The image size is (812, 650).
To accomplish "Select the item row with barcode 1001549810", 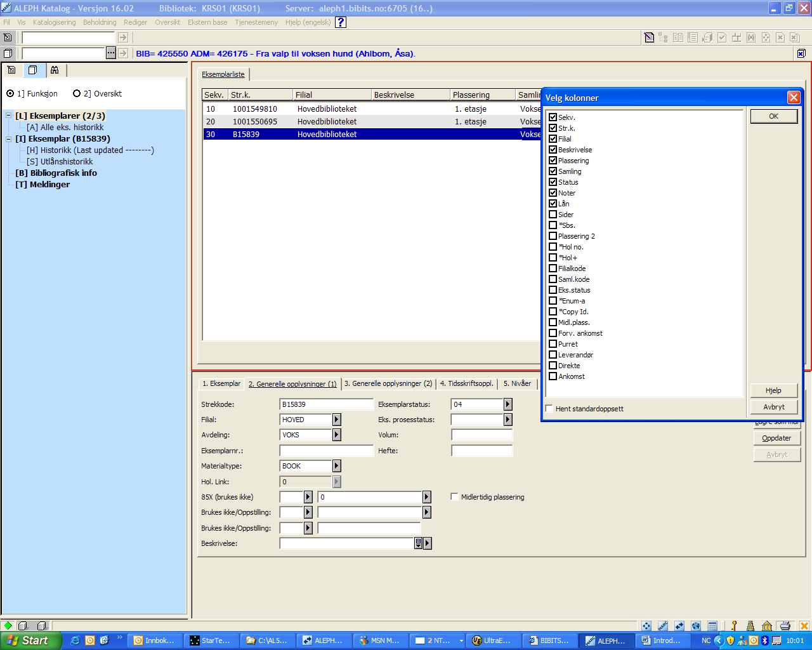I will 372,109.
